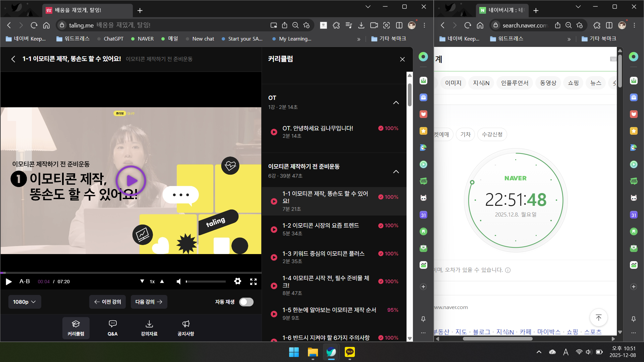Enter fullscreen mode in the video player
Image resolution: width=644 pixels, height=362 pixels.
coord(253,282)
